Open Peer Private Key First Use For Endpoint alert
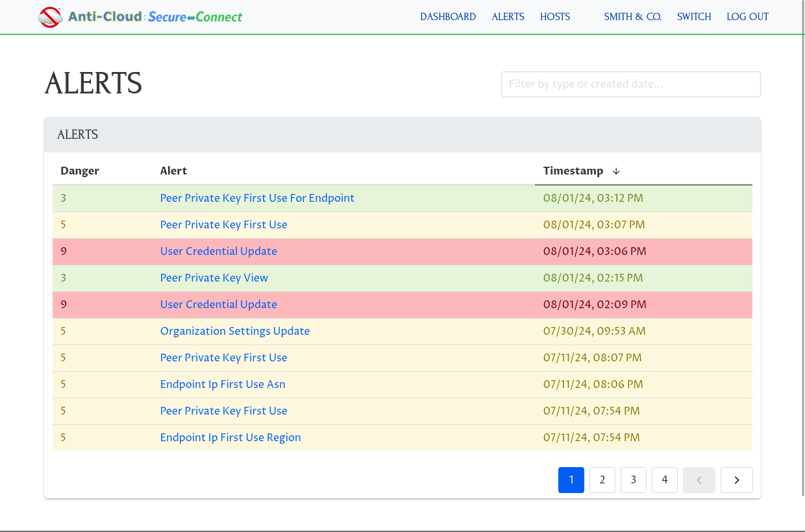The width and height of the screenshot is (805, 532). click(x=257, y=198)
